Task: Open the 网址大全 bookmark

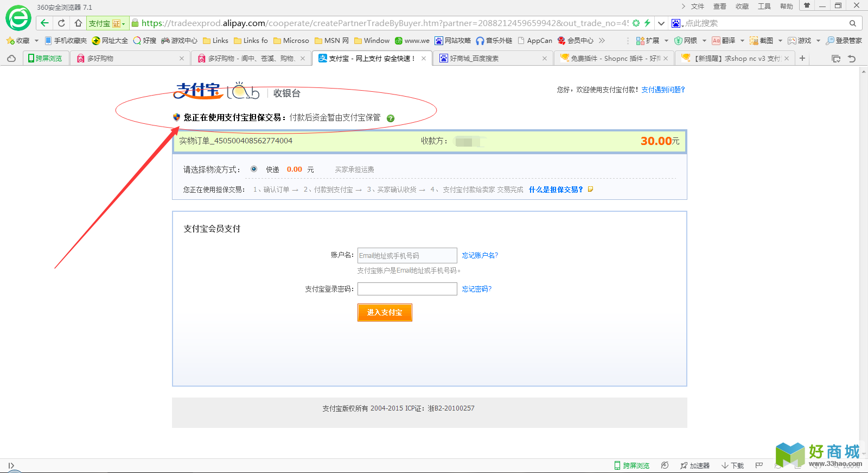Action: point(110,41)
